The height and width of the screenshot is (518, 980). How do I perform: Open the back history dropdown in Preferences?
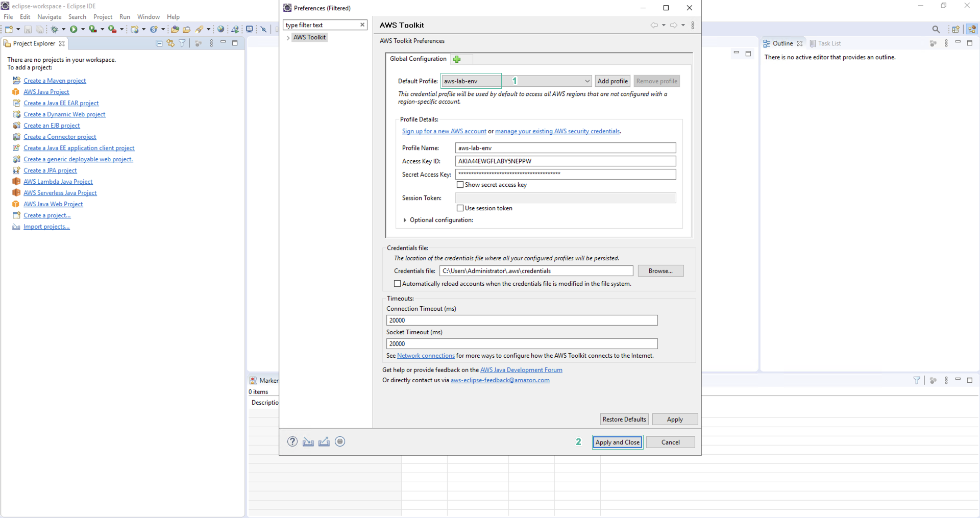[664, 25]
